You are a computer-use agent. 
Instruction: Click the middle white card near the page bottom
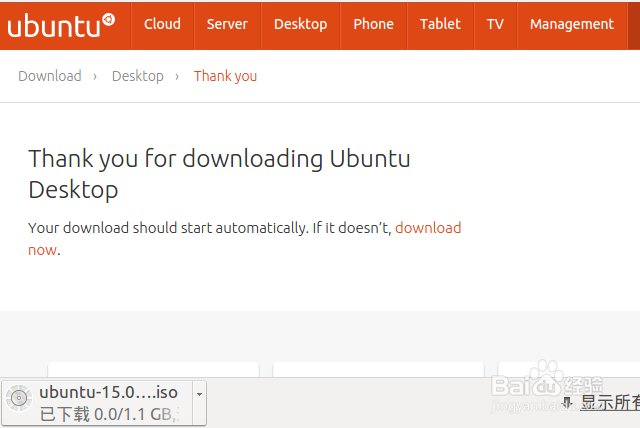(x=378, y=369)
